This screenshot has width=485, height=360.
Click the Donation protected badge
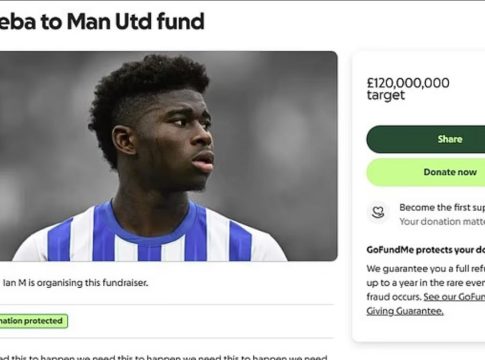34,321
